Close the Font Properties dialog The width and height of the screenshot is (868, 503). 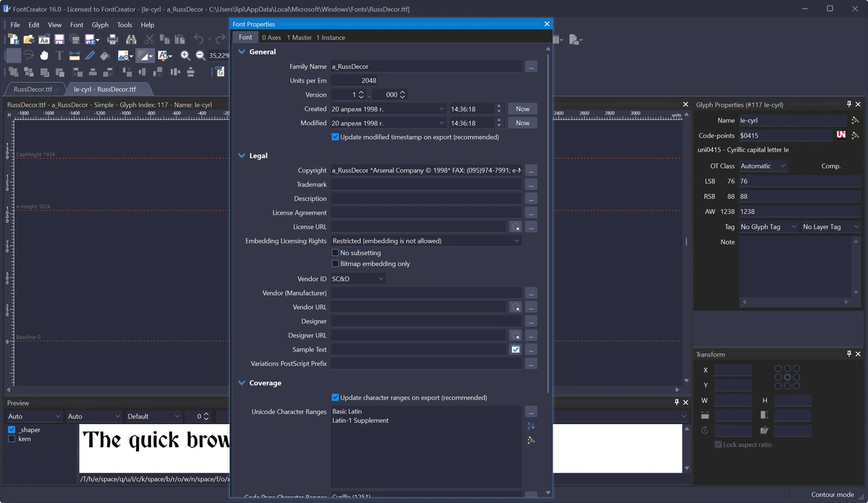[x=547, y=25]
